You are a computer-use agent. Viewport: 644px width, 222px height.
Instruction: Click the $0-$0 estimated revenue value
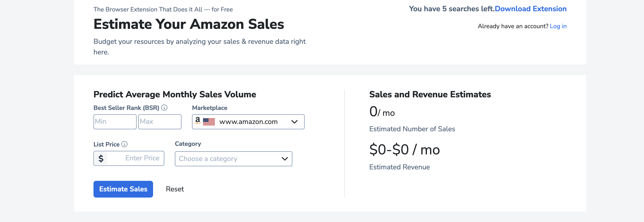pos(404,150)
